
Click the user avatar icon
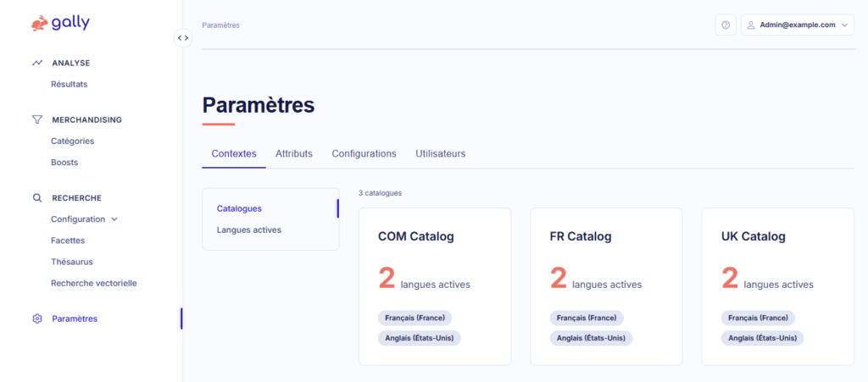pyautogui.click(x=751, y=25)
